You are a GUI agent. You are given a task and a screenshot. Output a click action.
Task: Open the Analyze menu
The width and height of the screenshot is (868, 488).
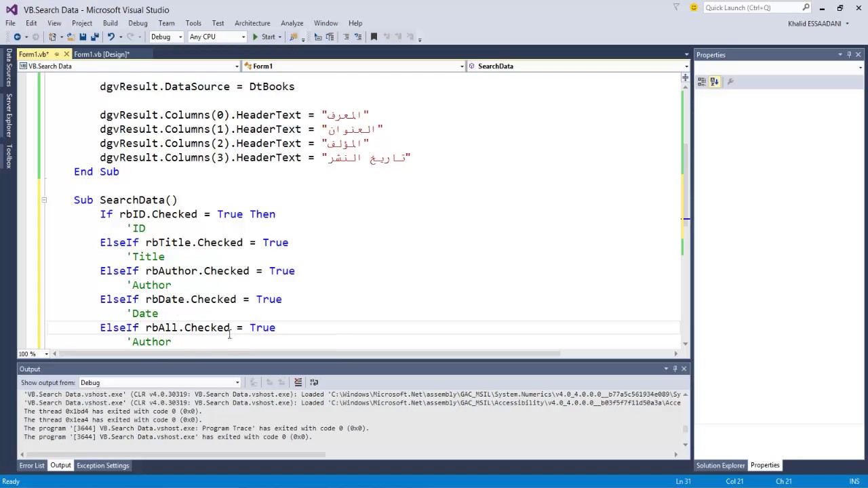click(x=292, y=23)
